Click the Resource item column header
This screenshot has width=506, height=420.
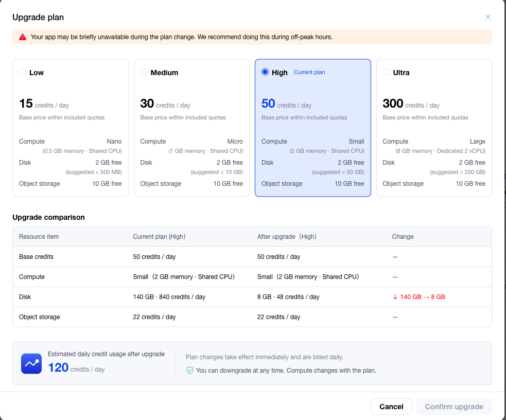pyautogui.click(x=39, y=236)
